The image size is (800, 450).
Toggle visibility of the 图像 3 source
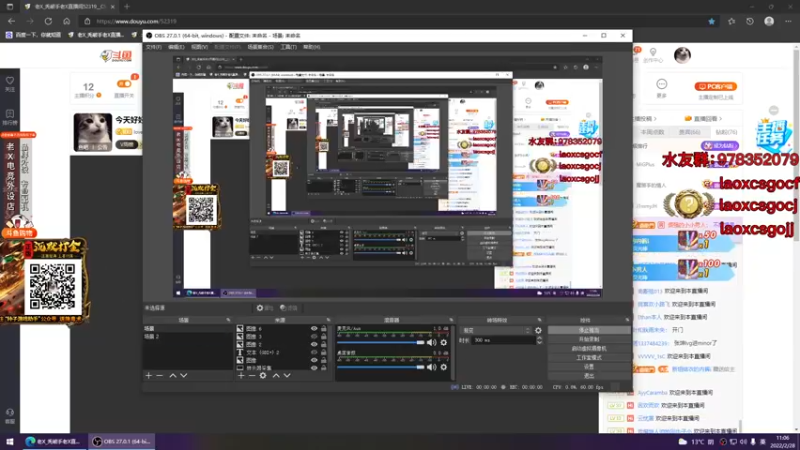314,337
